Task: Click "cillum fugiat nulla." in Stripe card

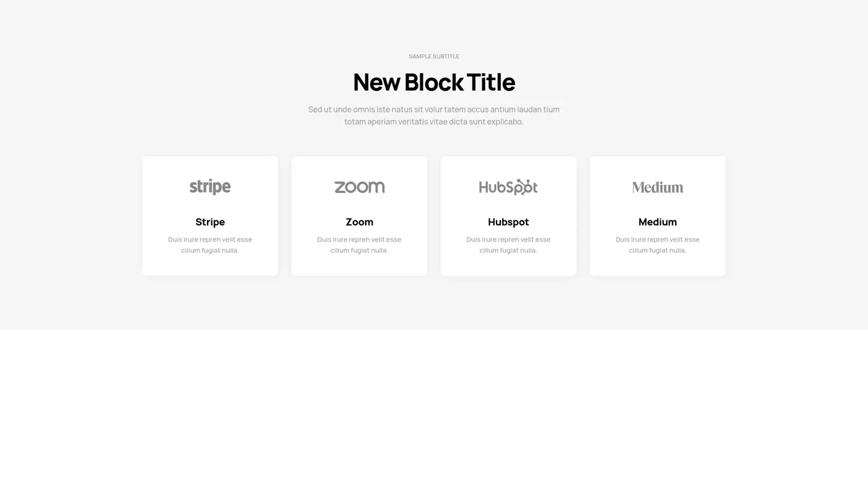Action: 210,251
